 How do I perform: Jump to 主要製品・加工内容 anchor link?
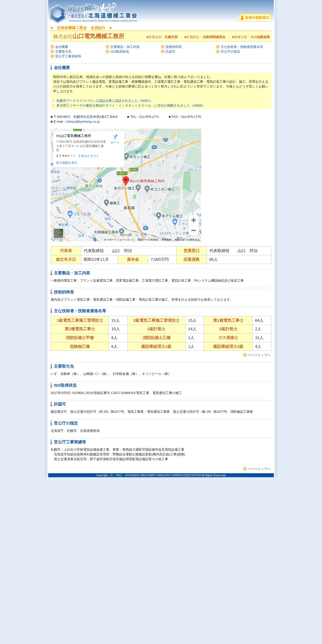(125, 47)
